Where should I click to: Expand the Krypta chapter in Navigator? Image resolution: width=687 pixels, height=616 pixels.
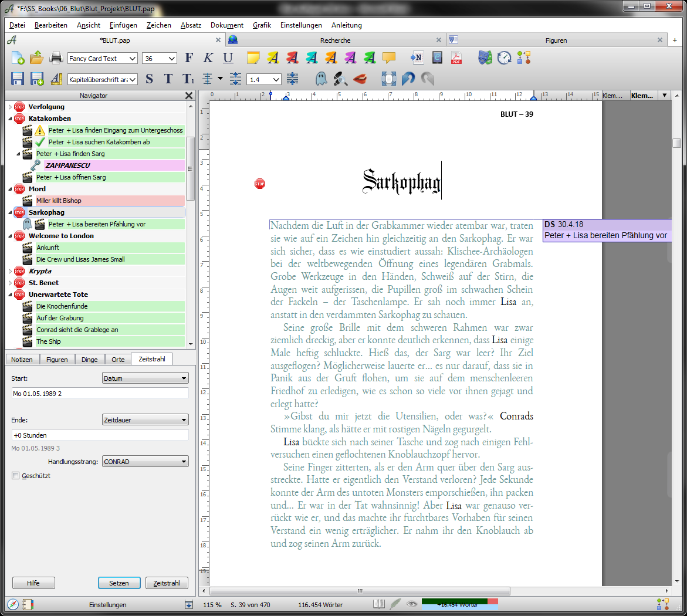[10, 271]
